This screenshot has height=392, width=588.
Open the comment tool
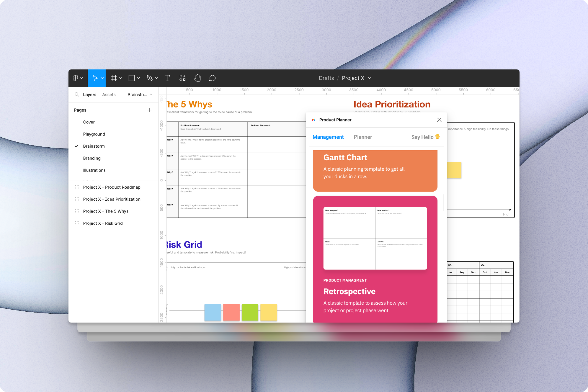coord(212,78)
